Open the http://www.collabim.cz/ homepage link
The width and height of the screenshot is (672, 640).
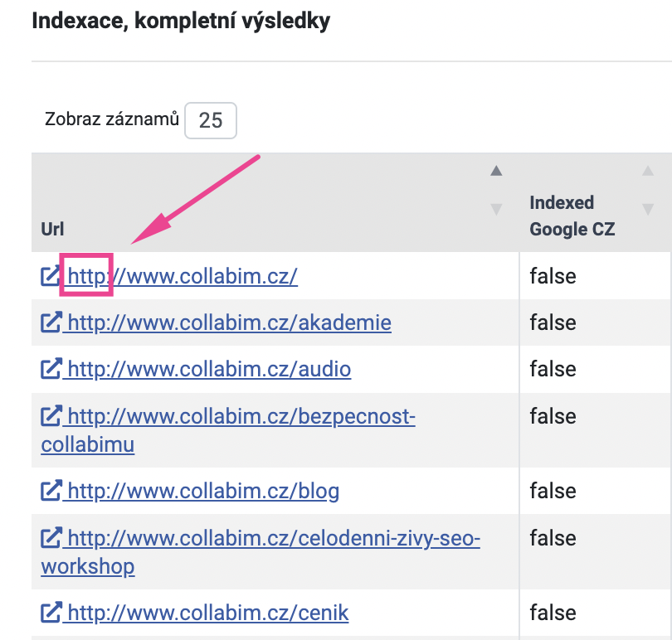pos(183,275)
